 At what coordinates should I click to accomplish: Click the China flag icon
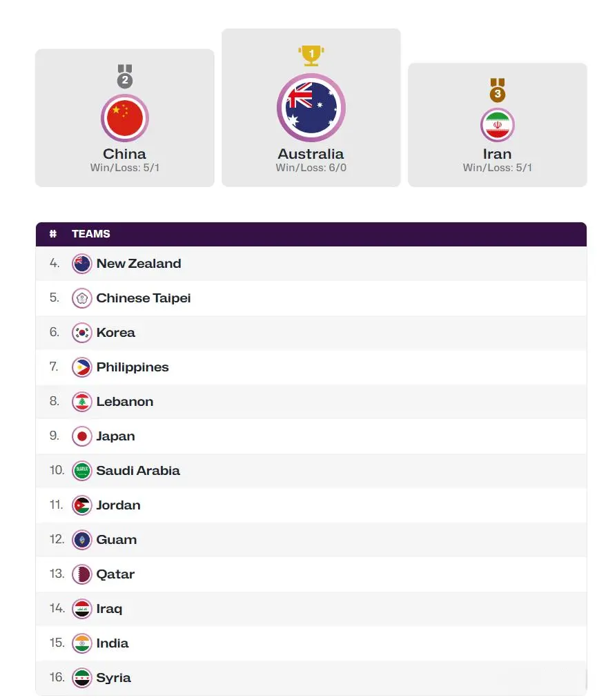(125, 117)
